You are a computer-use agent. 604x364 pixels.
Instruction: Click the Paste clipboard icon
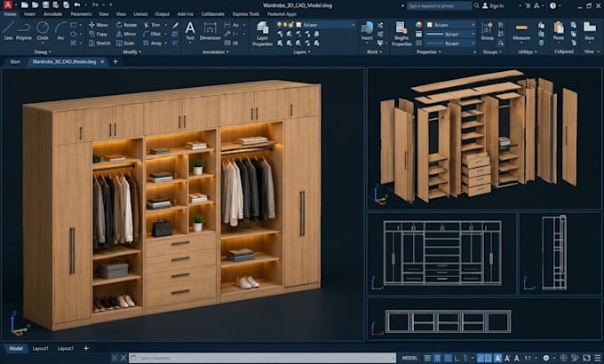point(558,31)
